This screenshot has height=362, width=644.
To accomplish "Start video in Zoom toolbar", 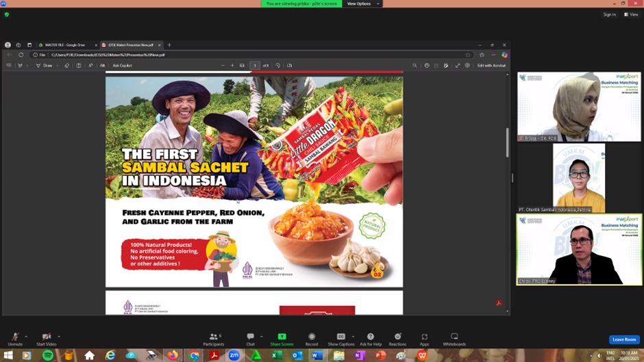I will [x=47, y=339].
